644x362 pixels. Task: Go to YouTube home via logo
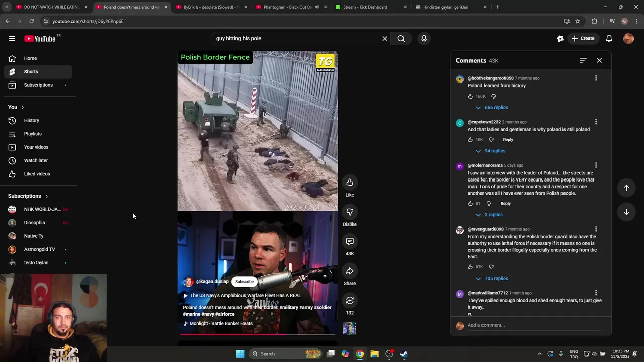coord(40,39)
